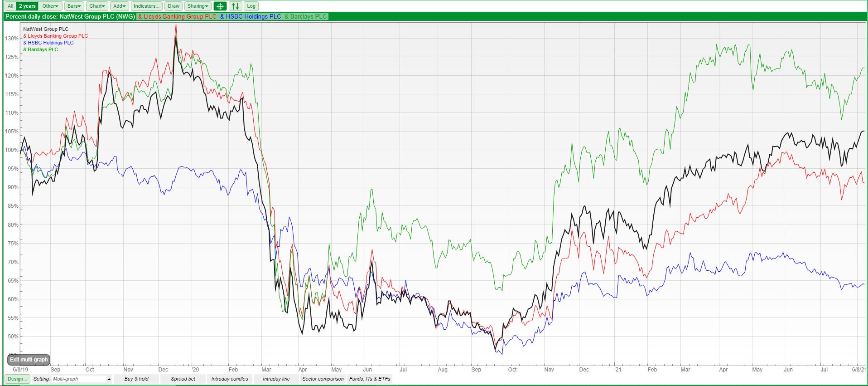This screenshot has height=386, width=868.
Task: Open the Design... button
Action: coord(17,379)
